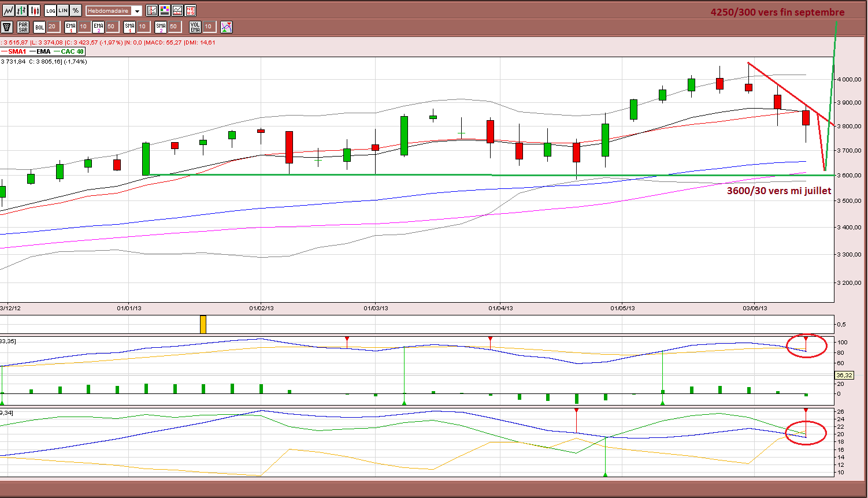
Task: Switch the scale to percent (%)
Action: coord(76,10)
